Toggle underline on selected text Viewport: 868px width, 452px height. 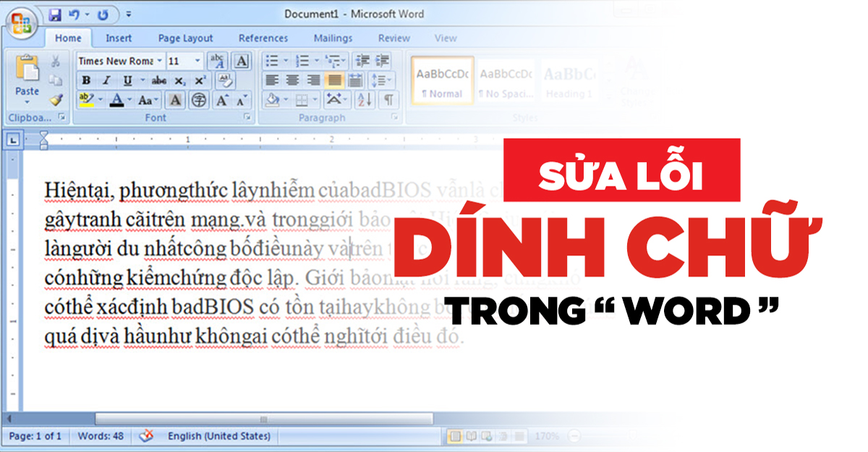(127, 80)
